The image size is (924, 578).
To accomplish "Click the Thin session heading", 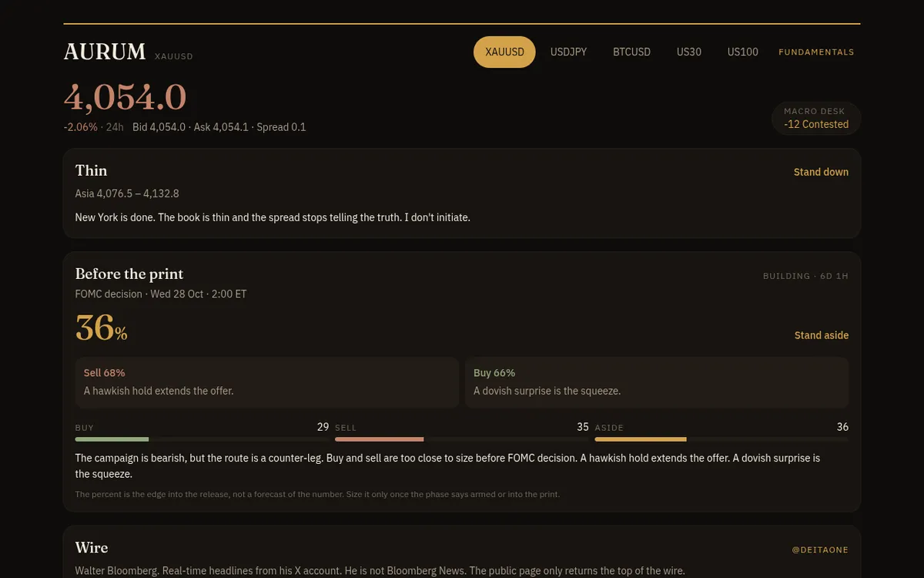I will click(x=91, y=170).
